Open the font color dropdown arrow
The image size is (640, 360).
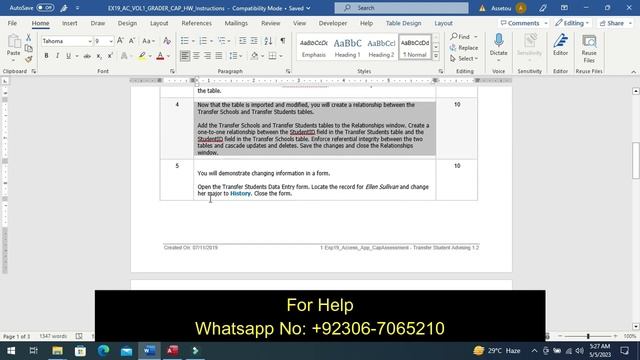tap(169, 56)
